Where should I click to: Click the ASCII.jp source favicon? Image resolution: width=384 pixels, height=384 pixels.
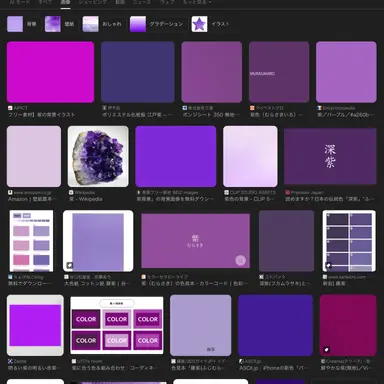[241, 361]
